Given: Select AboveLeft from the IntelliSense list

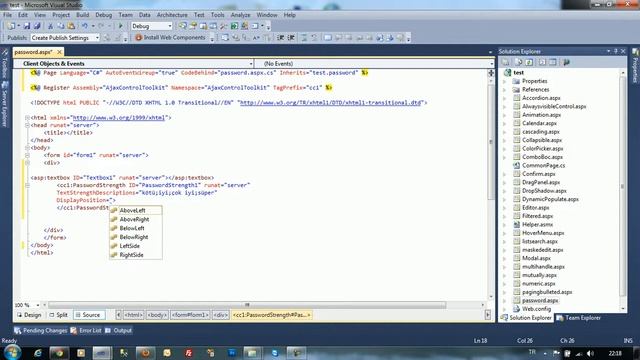Looking at the screenshot, I should (x=136, y=210).
